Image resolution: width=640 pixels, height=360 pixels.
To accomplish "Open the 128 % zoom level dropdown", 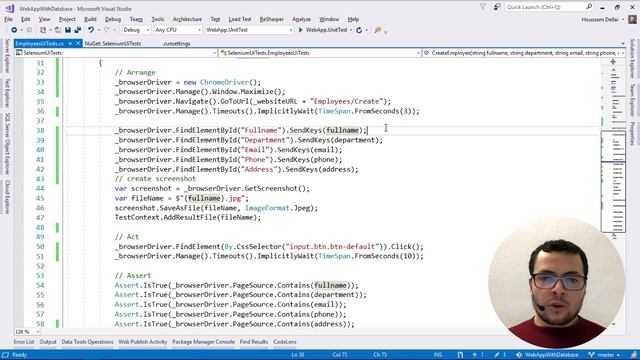I will [27, 332].
